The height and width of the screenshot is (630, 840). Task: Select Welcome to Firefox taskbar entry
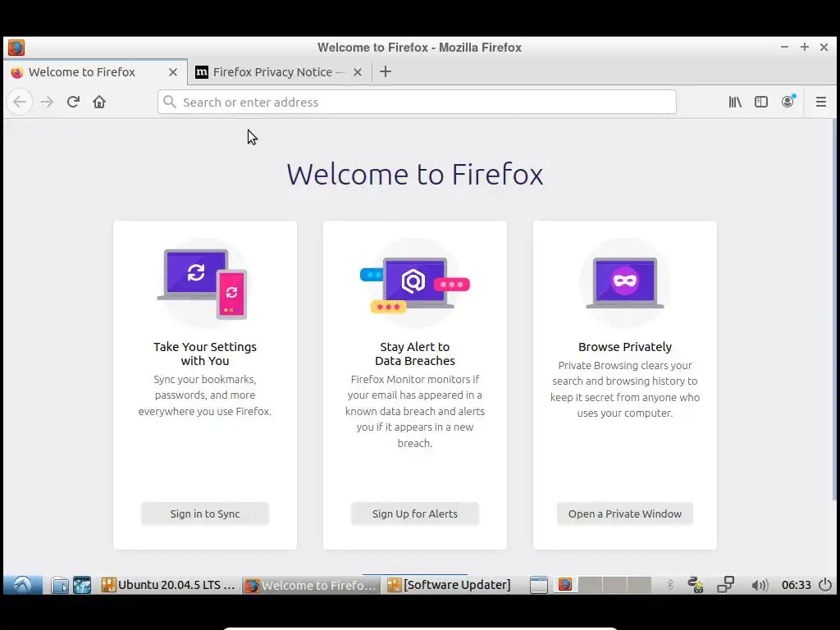click(311, 585)
